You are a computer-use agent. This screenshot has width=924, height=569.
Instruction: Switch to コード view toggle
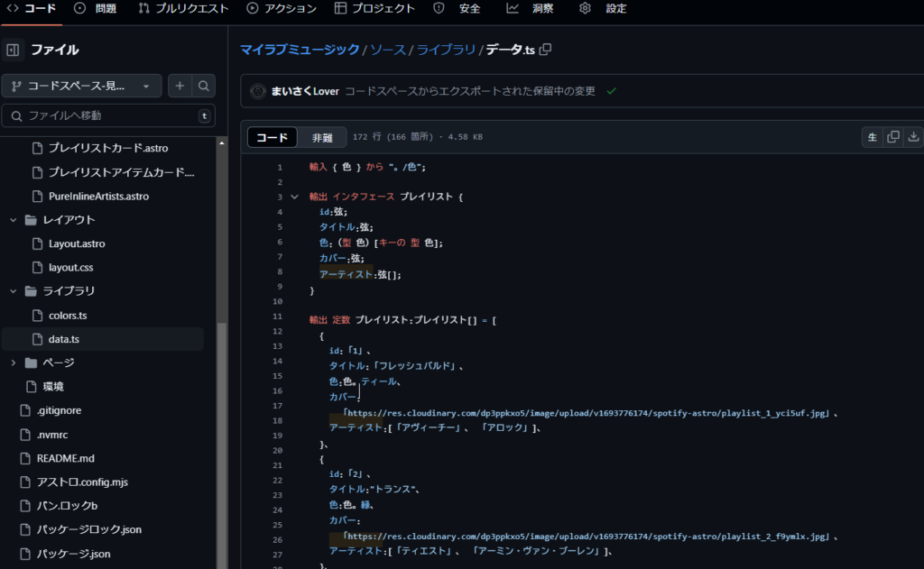point(272,137)
